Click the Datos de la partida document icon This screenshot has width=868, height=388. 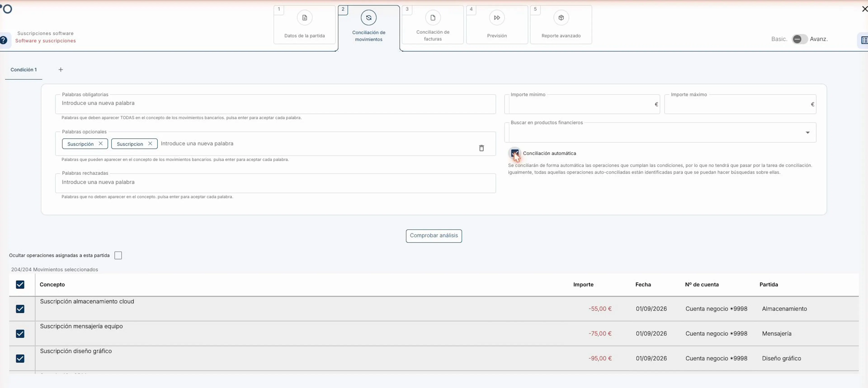click(304, 18)
